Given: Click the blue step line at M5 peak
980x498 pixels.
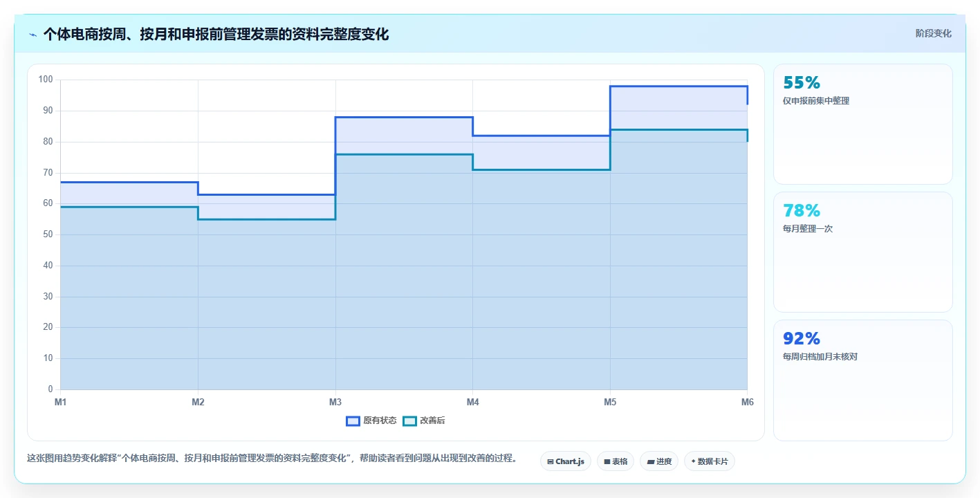Looking at the screenshot, I should tap(678, 86).
